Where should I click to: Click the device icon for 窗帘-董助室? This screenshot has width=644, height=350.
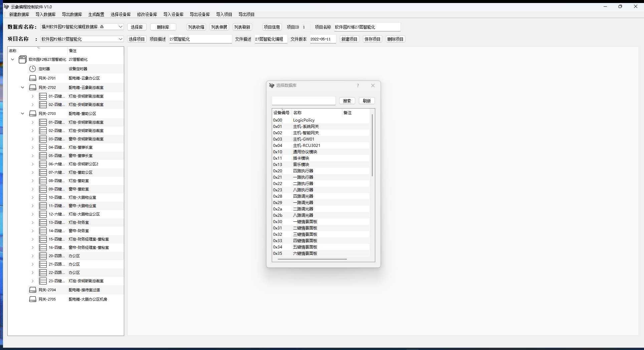pyautogui.click(x=43, y=189)
